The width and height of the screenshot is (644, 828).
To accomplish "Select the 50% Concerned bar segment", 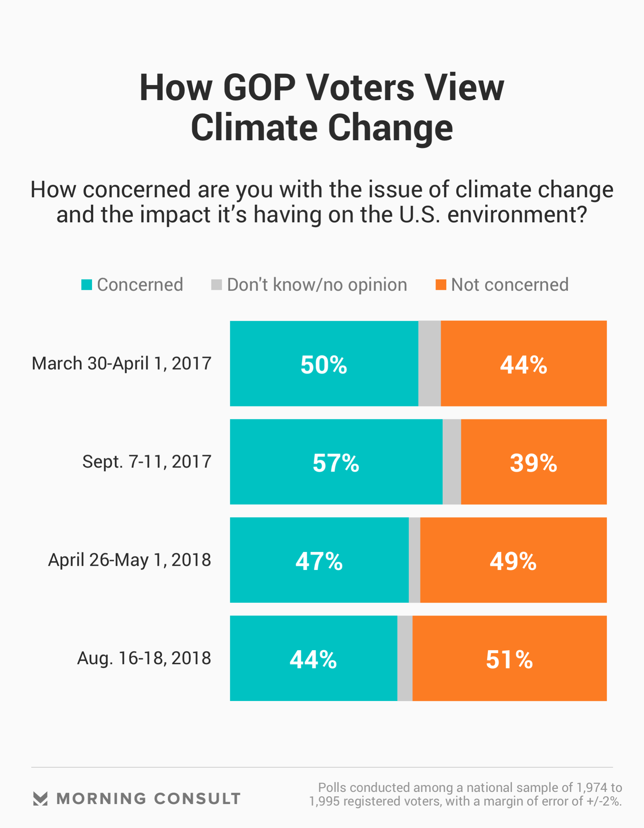I will tap(324, 364).
